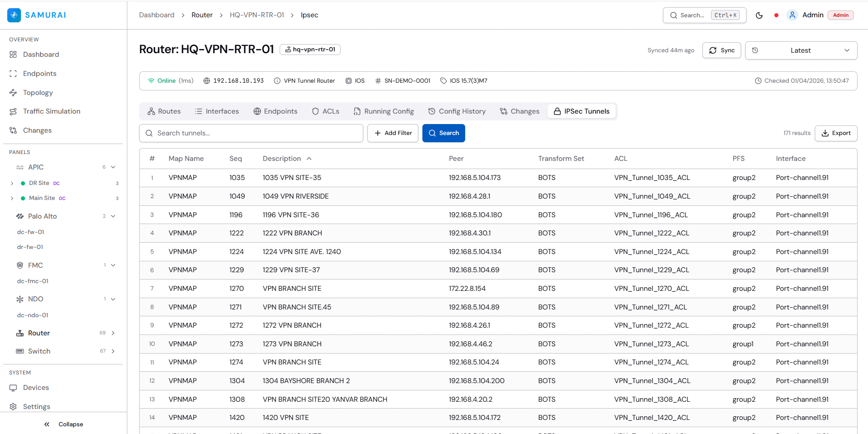Navigate to Router in the breadcrumb trail
Viewport: 868px width, 434px height.
pyautogui.click(x=202, y=15)
